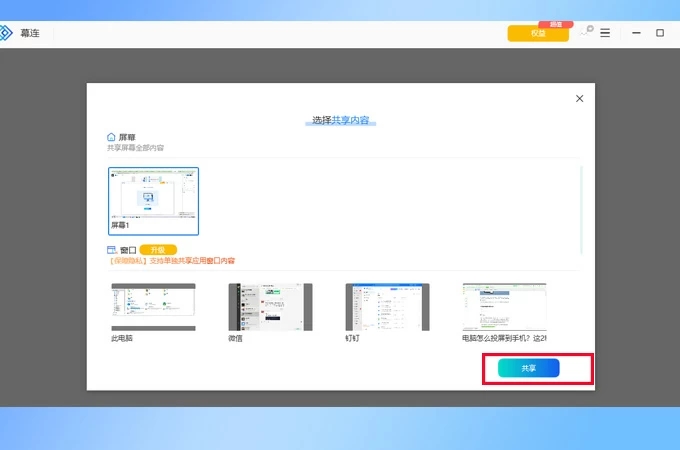
Task: Select the 电脑怎么投屏到手机 window thumbnail
Action: pos(504,307)
